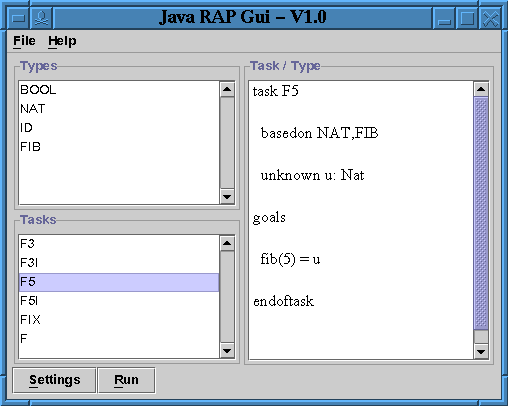Open the File menu

(24, 41)
